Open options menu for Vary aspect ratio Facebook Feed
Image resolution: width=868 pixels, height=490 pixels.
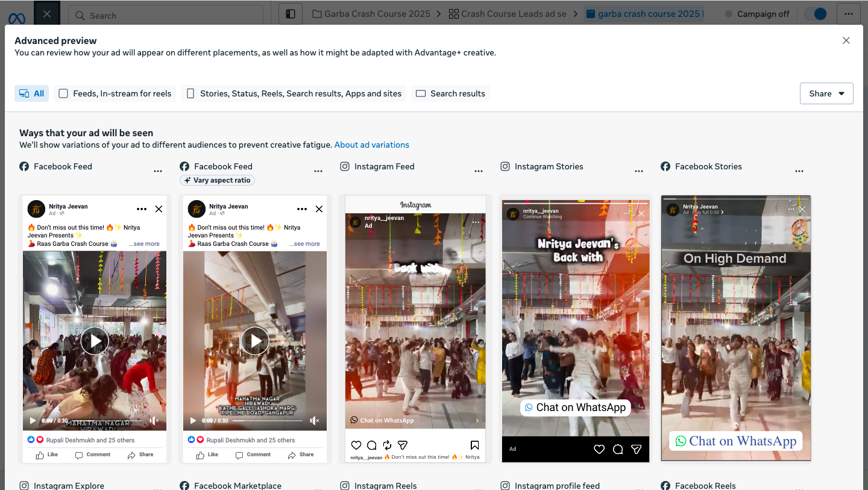point(318,171)
